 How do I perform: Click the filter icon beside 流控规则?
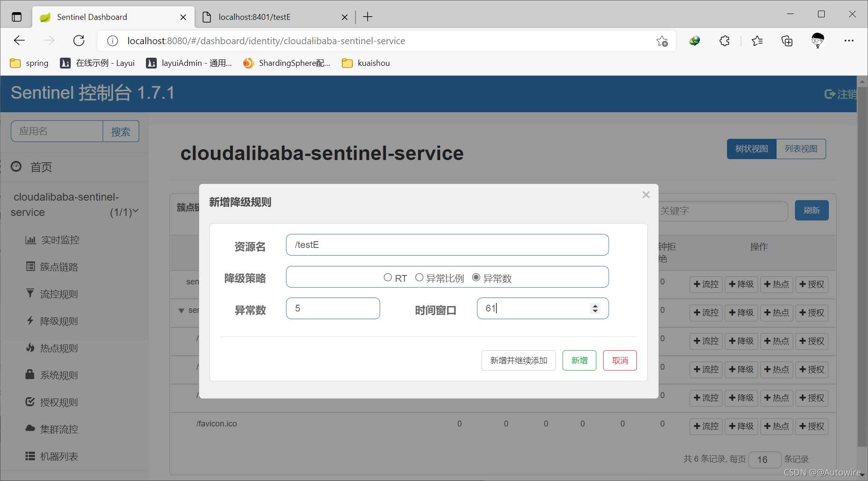30,293
